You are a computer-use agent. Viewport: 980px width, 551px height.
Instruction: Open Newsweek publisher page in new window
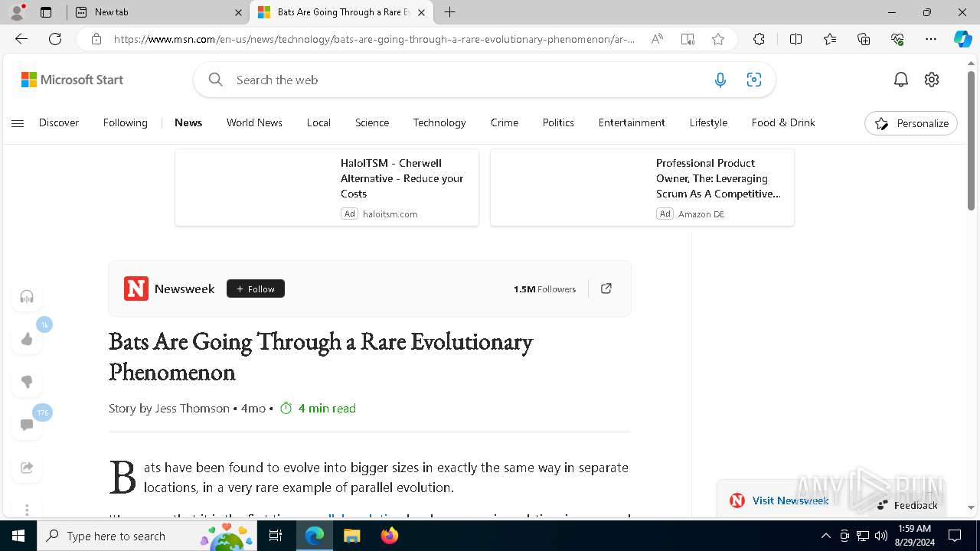pos(606,289)
